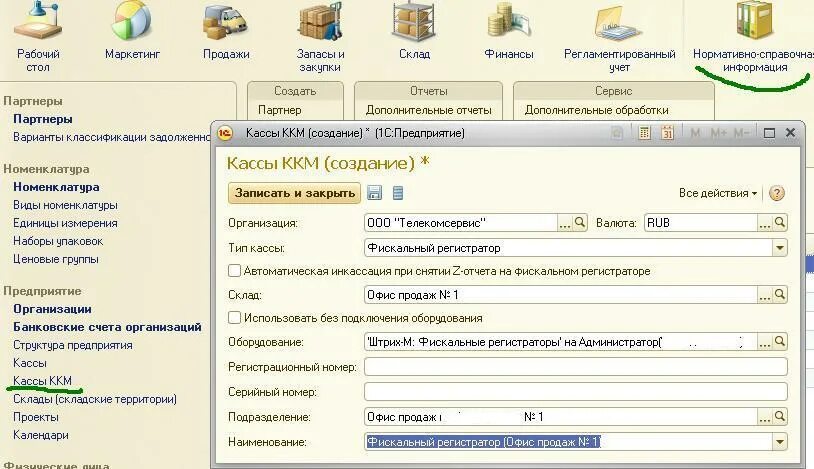Open Партнеры in the navigation panel
Screen dimensions: 814x469
pyautogui.click(x=43, y=119)
